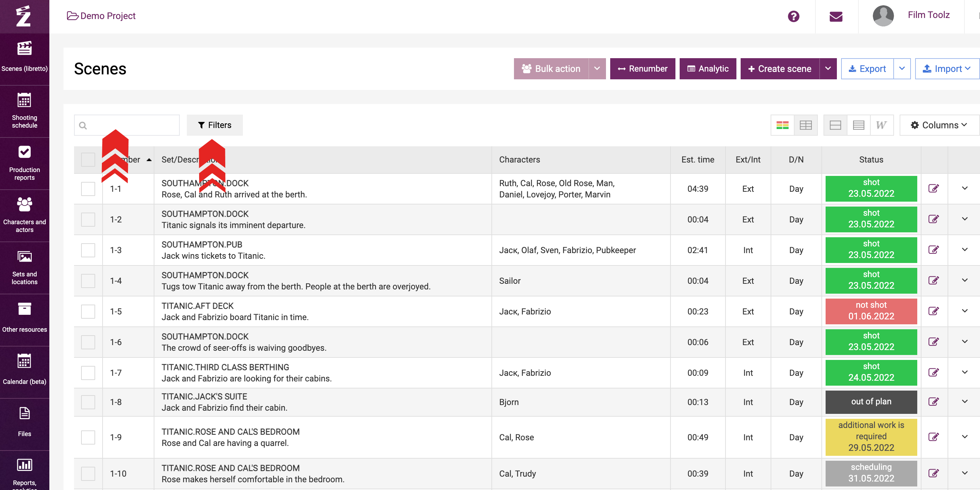Open the Analytic button
Screen dimensions: 980x490
pyautogui.click(x=708, y=69)
